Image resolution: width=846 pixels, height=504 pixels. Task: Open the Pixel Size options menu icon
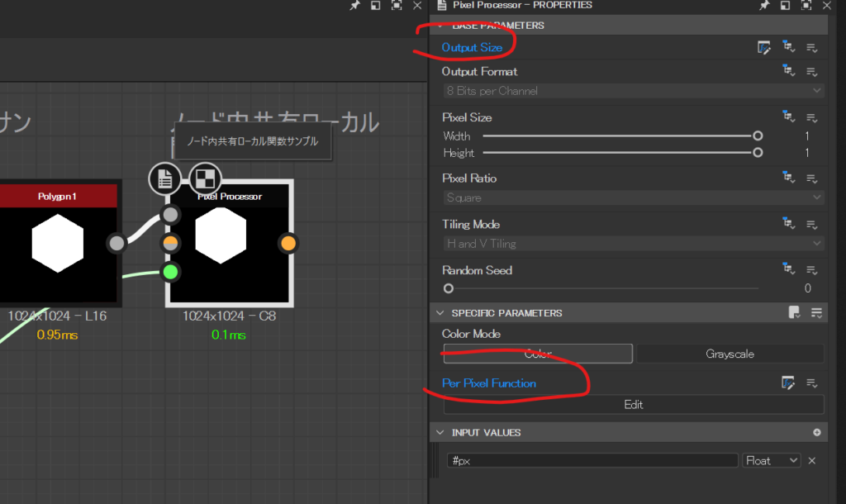pyautogui.click(x=811, y=118)
